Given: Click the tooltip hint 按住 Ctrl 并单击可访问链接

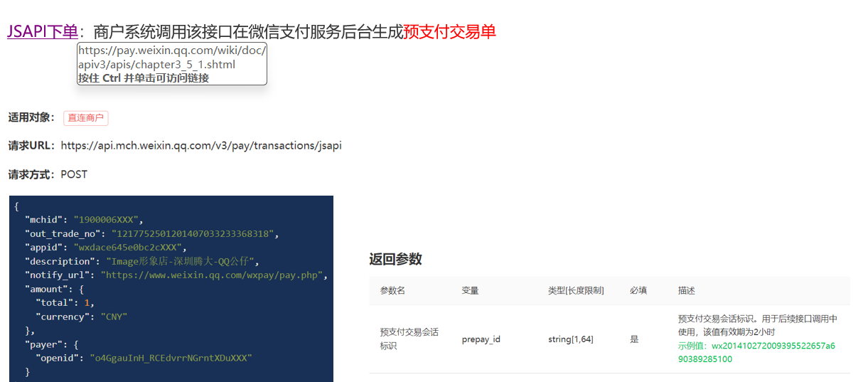Looking at the screenshot, I should (x=144, y=78).
